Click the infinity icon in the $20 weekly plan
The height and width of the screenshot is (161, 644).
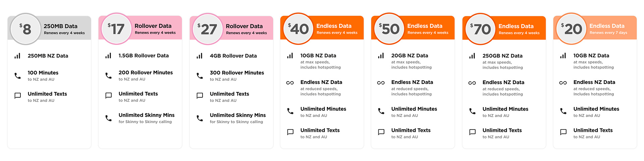point(563,83)
